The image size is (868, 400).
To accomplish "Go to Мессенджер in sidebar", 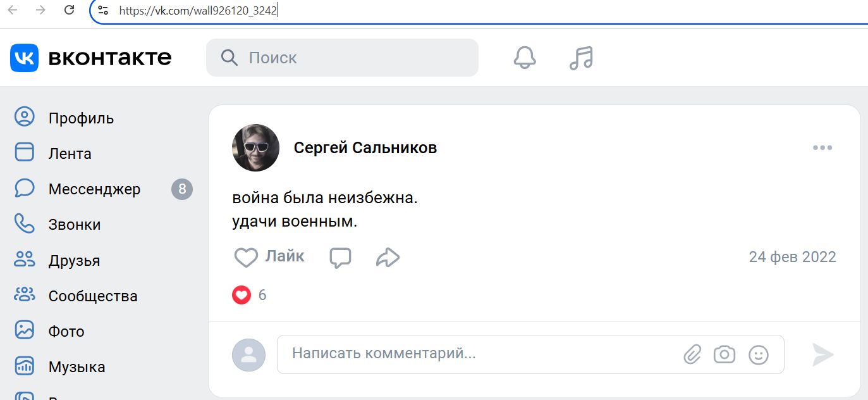I will pos(94,189).
